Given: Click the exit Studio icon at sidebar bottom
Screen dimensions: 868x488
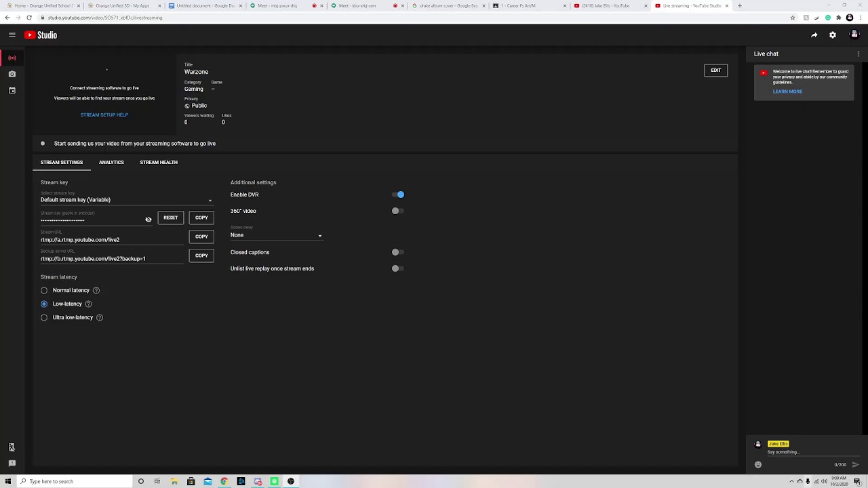Looking at the screenshot, I should [12, 447].
